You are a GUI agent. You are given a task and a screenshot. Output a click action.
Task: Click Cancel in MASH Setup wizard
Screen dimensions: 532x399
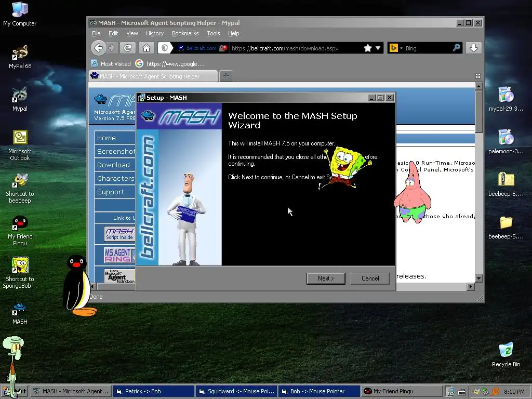pos(370,278)
